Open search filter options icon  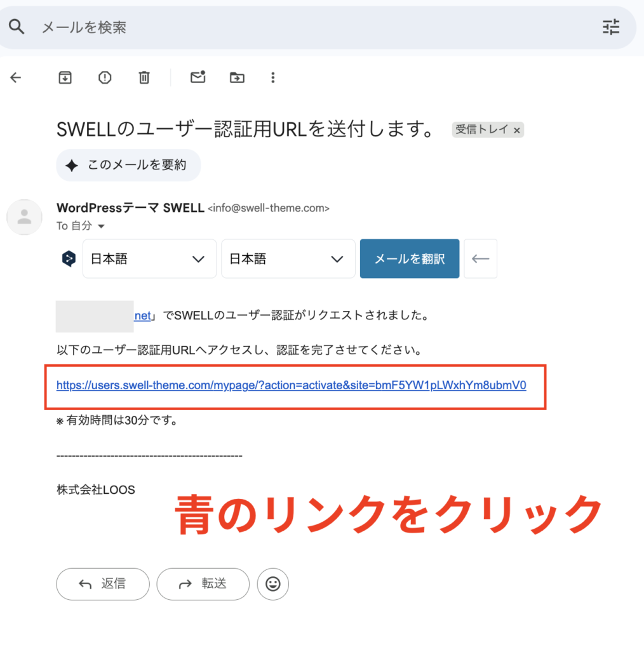tap(610, 27)
